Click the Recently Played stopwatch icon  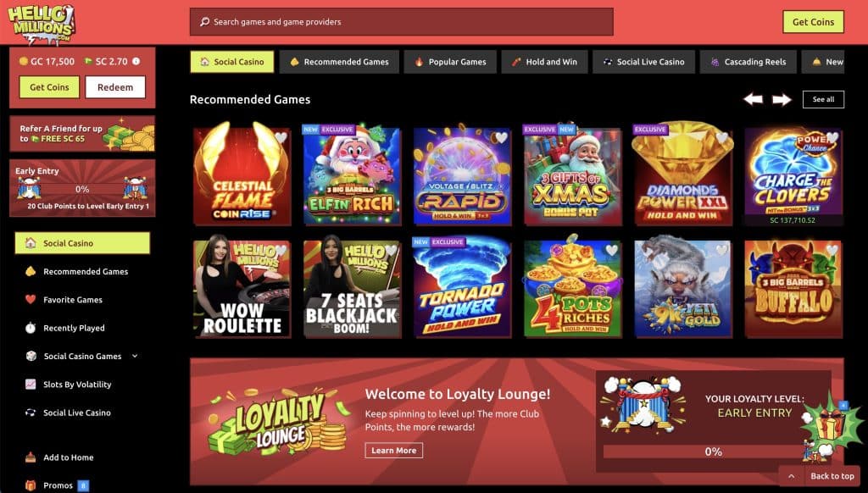(31, 328)
